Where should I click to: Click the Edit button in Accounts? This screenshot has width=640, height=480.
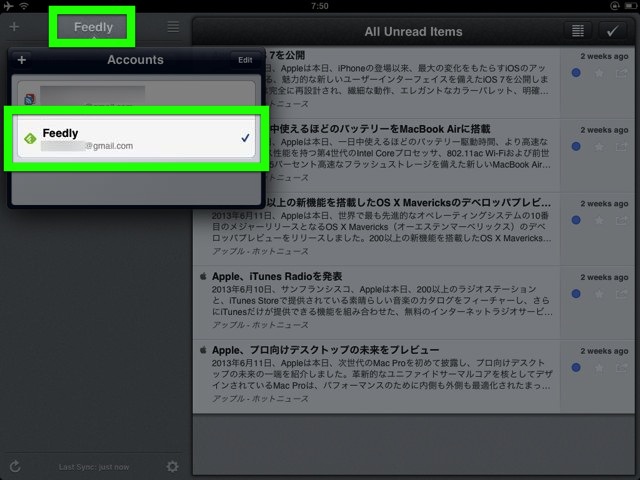point(245,60)
